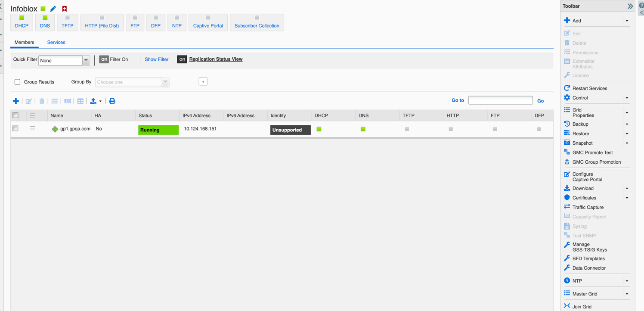644x311 pixels.
Task: Click the green DNS status square for gp1.gpqa.com
Action: pos(363,129)
